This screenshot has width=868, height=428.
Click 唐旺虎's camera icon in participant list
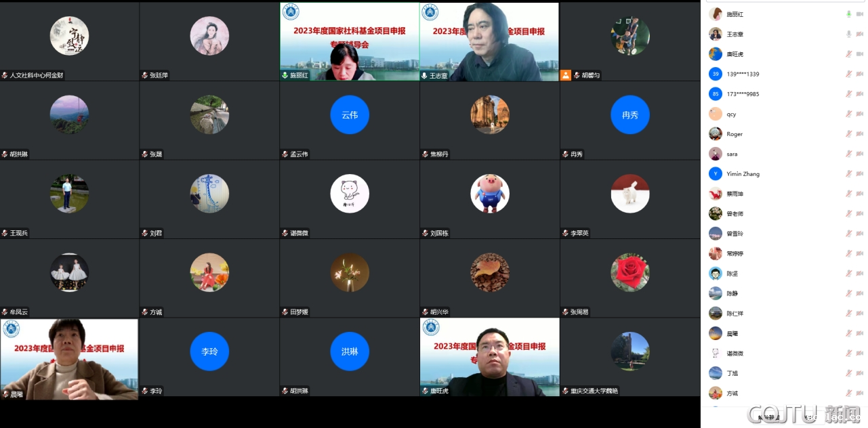point(859,54)
